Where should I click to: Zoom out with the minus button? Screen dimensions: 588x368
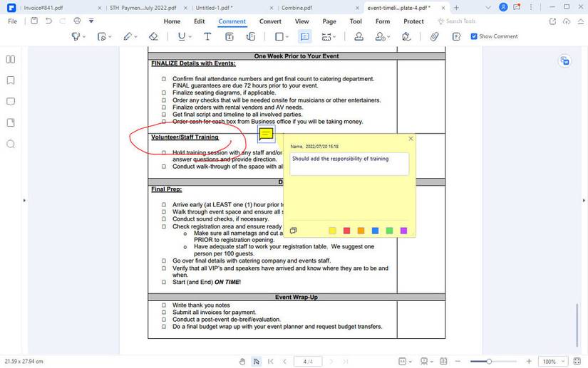click(x=458, y=362)
